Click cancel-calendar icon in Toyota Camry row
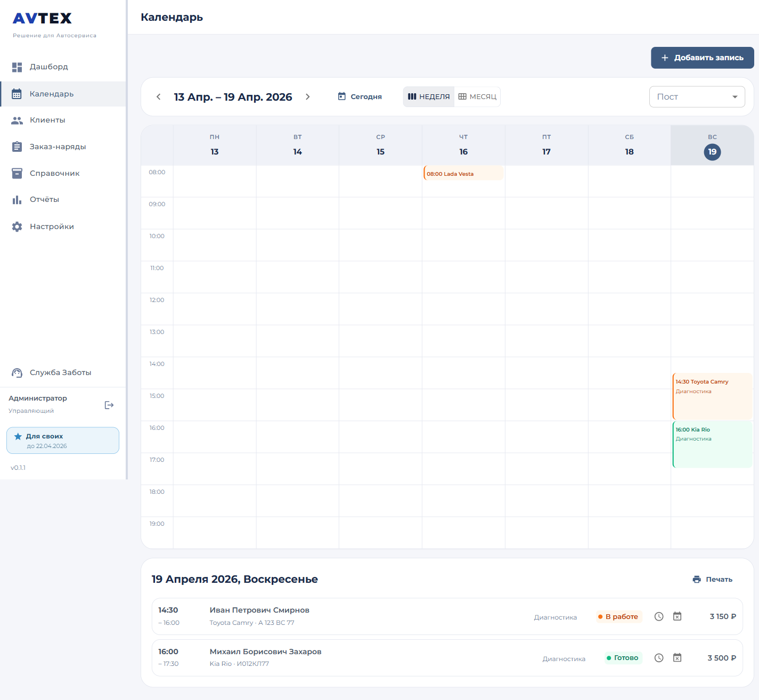This screenshot has width=759, height=700. pos(677,616)
